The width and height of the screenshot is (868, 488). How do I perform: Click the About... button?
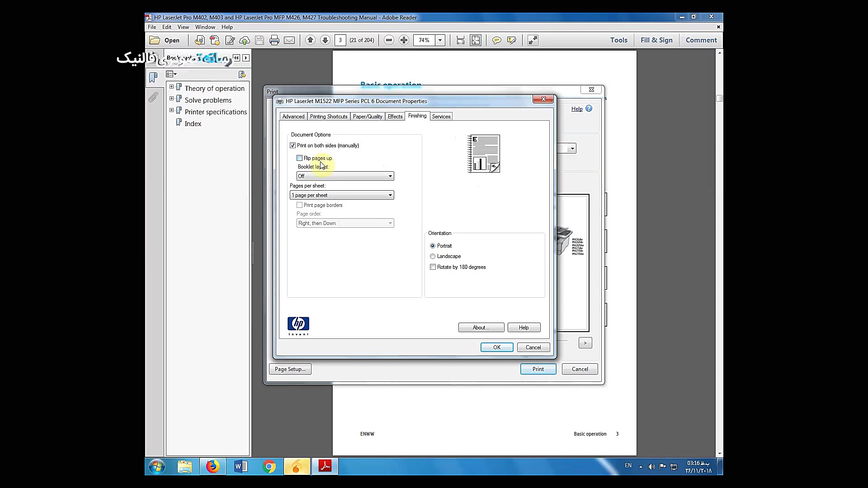[x=481, y=328]
